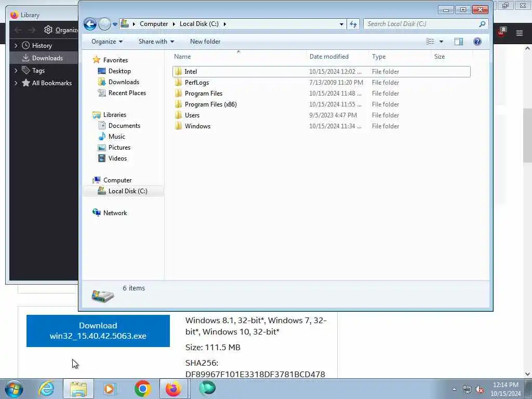Click the New folder button
The height and width of the screenshot is (399, 532).
pyautogui.click(x=205, y=42)
